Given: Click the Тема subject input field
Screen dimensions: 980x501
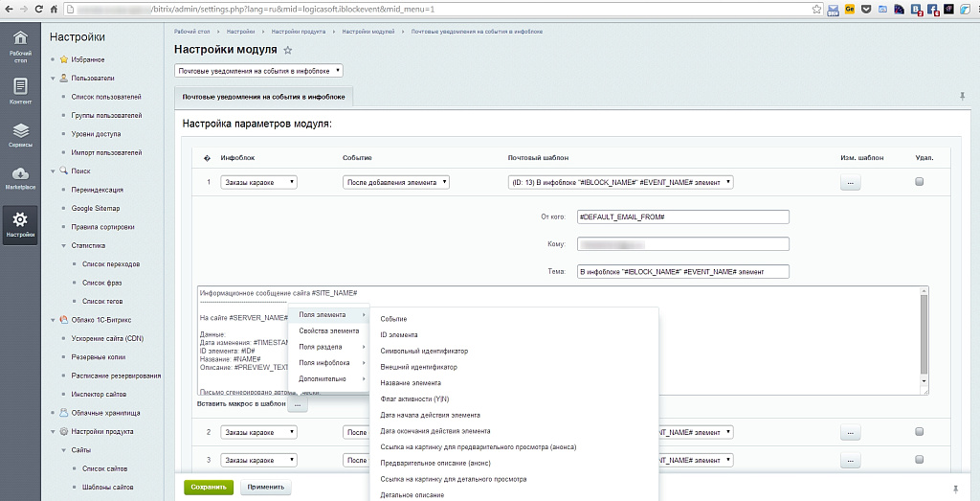Looking at the screenshot, I should point(682,271).
